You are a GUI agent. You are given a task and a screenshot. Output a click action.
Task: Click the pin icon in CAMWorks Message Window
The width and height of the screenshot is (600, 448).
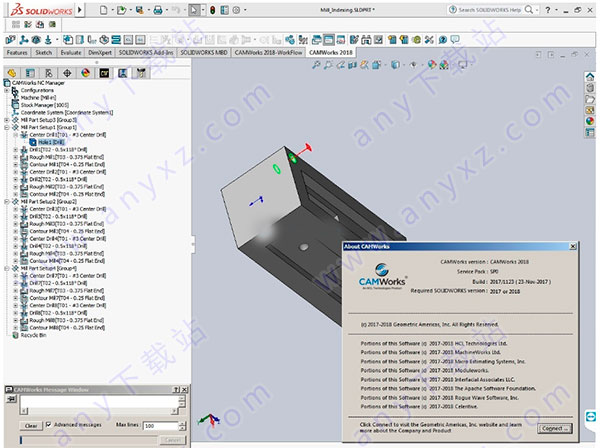(11, 399)
